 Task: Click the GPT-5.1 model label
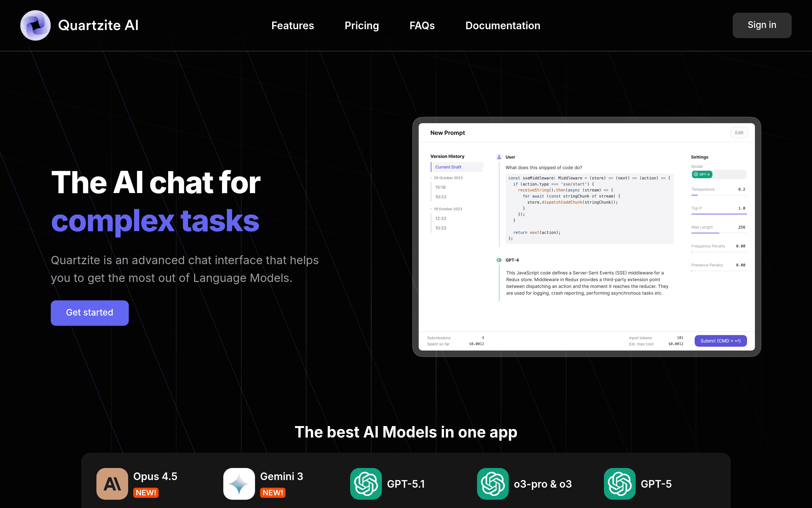tap(406, 484)
